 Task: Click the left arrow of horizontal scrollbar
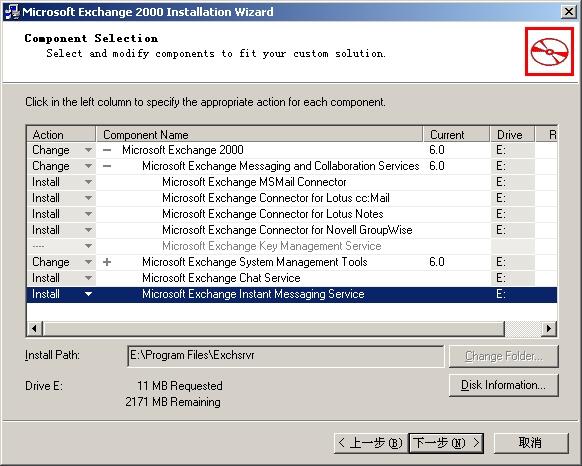coord(35,328)
